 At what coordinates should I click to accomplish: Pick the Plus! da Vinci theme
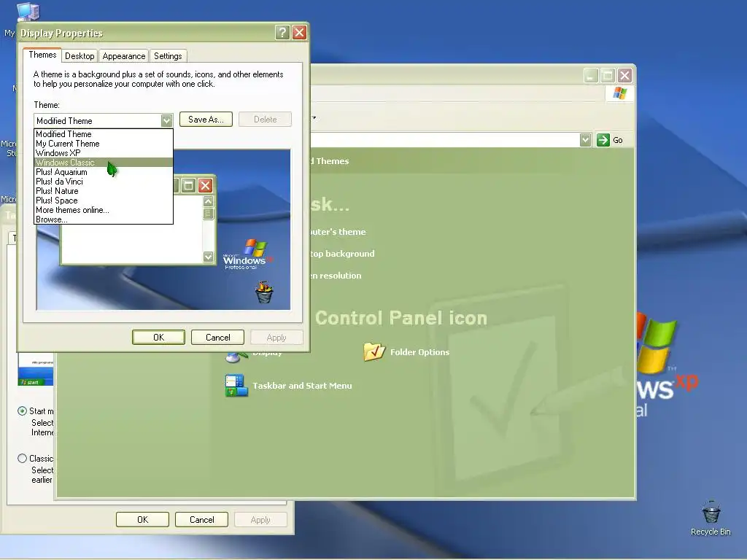click(x=104, y=182)
